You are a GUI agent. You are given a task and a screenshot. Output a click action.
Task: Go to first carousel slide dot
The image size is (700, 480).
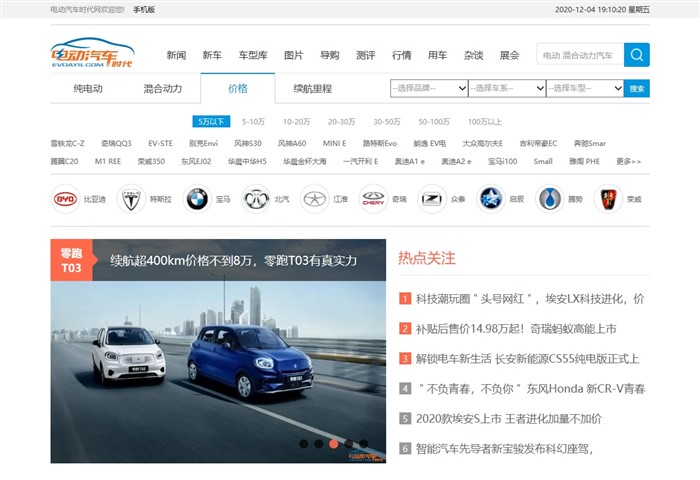coord(304,444)
